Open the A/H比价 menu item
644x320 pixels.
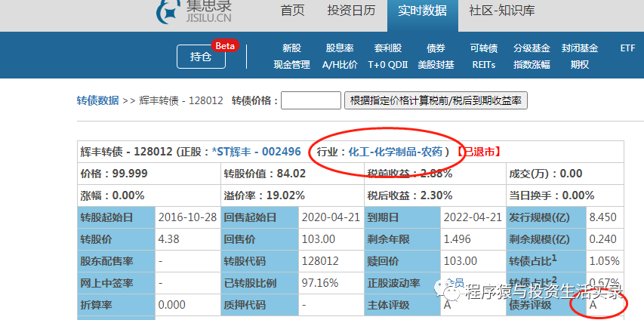click(340, 65)
